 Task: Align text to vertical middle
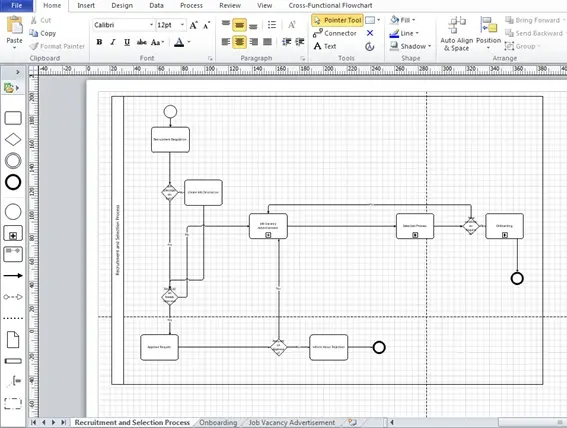coord(239,25)
